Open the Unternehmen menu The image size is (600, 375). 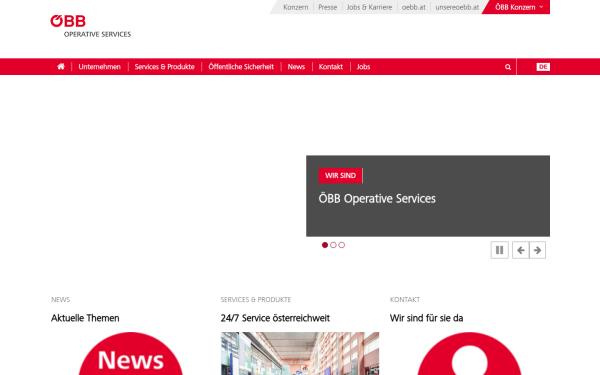(99, 67)
